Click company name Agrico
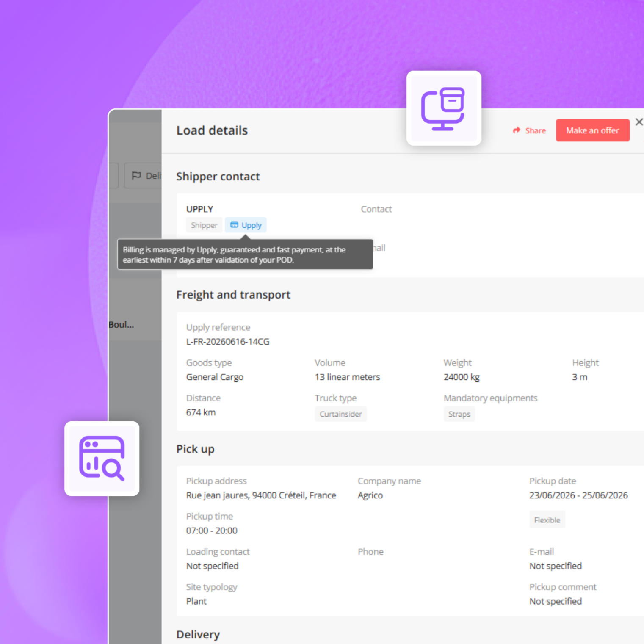Image resolution: width=644 pixels, height=644 pixels. (x=370, y=495)
